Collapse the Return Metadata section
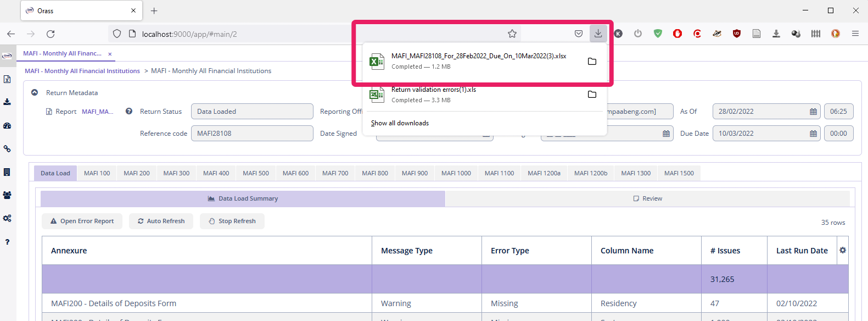 (x=35, y=92)
